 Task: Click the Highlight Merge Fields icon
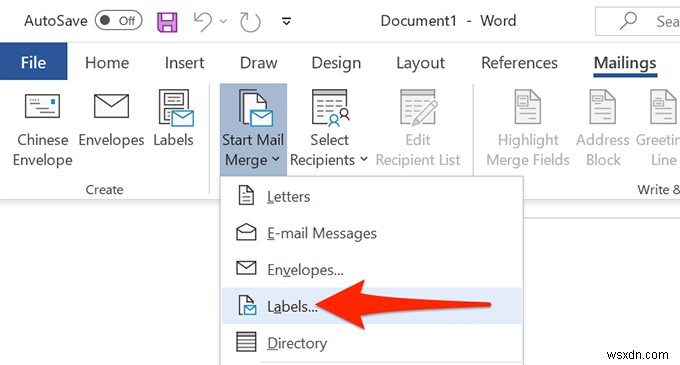527,107
